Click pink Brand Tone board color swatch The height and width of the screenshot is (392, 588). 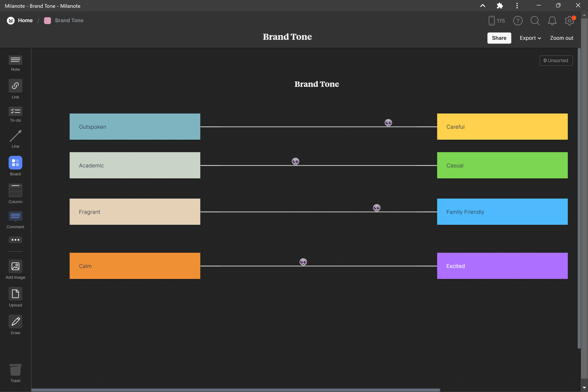coord(47,20)
